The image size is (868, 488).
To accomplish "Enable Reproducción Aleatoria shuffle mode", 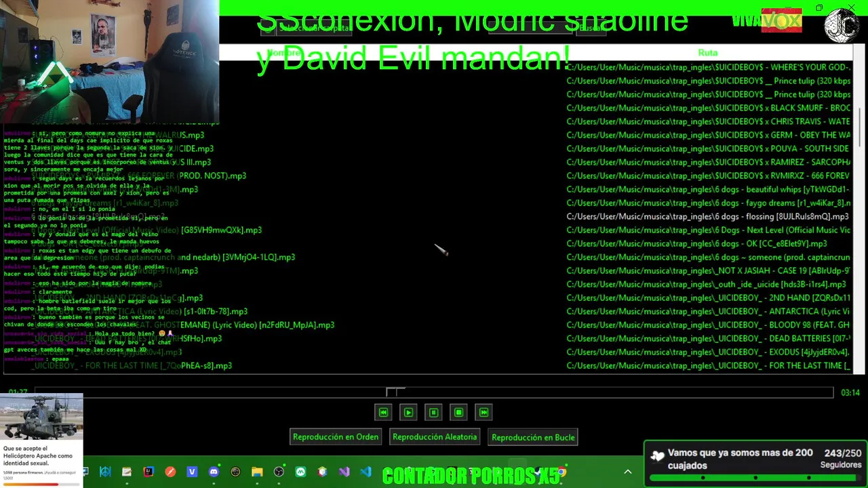I will 435,437.
